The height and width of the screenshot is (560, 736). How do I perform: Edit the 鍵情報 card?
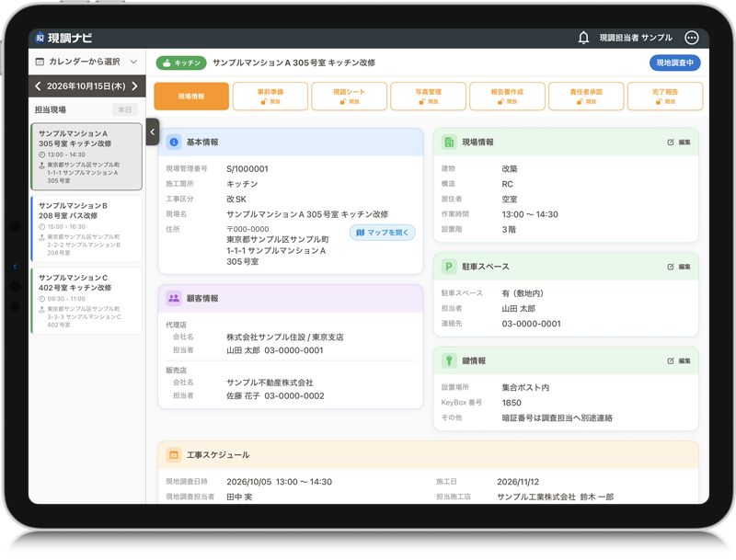pos(679,360)
